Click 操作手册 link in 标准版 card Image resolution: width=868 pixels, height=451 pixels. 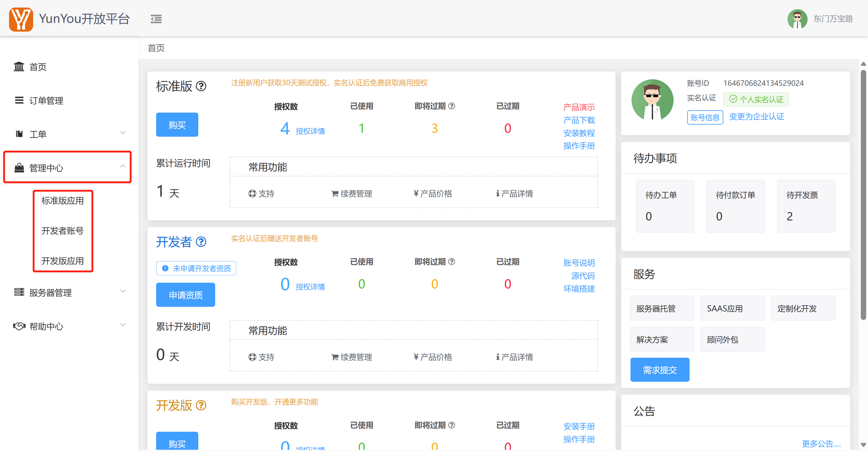coord(579,146)
